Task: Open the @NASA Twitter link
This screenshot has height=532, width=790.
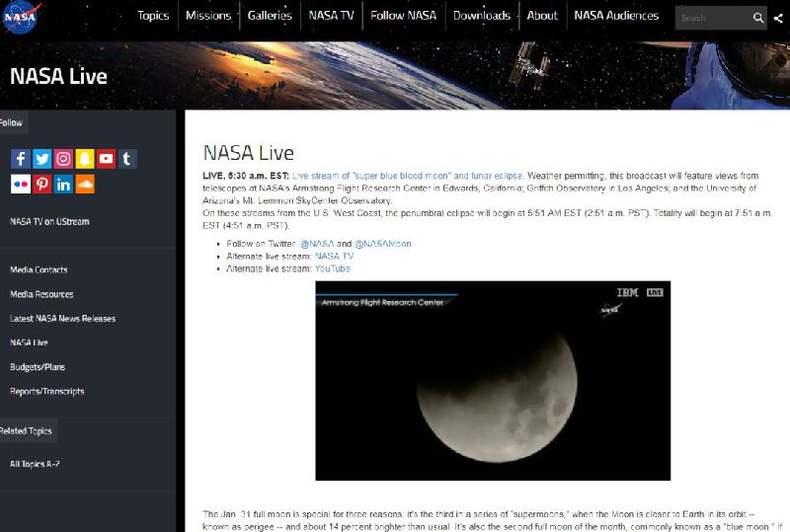Action: pyautogui.click(x=317, y=244)
